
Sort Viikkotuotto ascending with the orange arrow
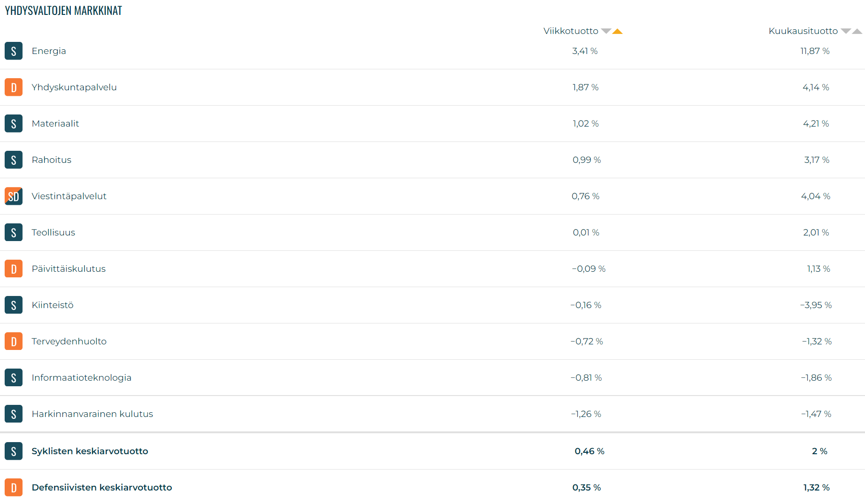(617, 31)
